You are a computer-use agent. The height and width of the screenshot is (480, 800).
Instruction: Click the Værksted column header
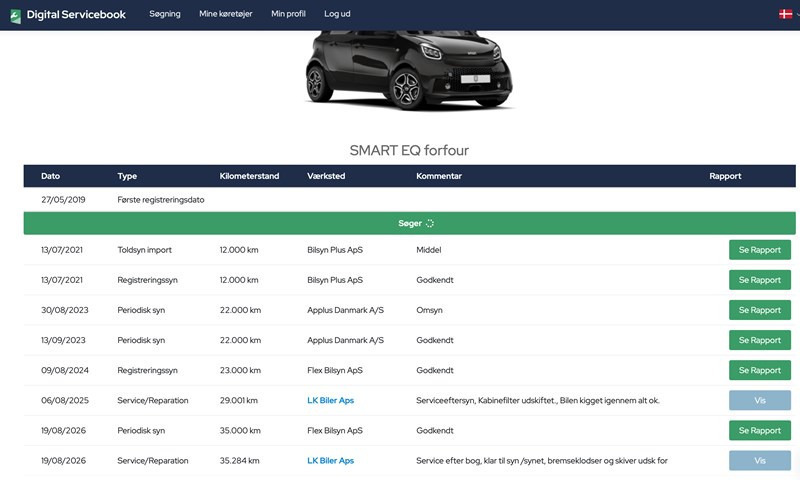(326, 176)
